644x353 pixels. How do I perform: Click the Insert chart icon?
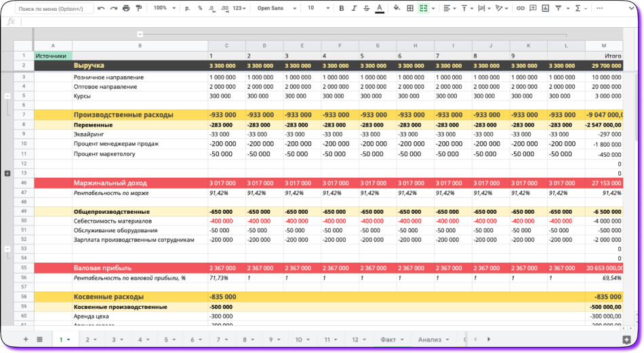[546, 8]
